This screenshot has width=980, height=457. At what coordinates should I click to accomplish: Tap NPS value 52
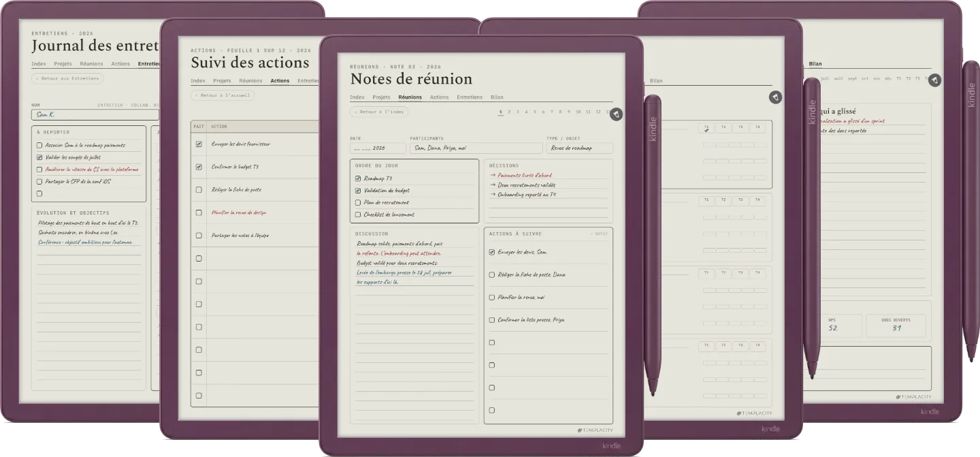point(832,328)
